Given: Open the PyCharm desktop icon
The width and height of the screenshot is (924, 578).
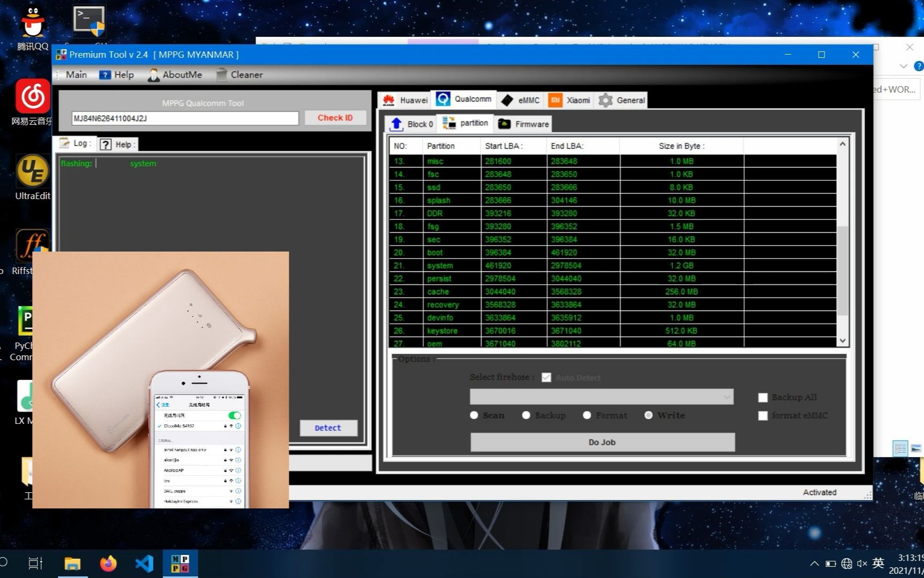Looking at the screenshot, I should point(26,333).
